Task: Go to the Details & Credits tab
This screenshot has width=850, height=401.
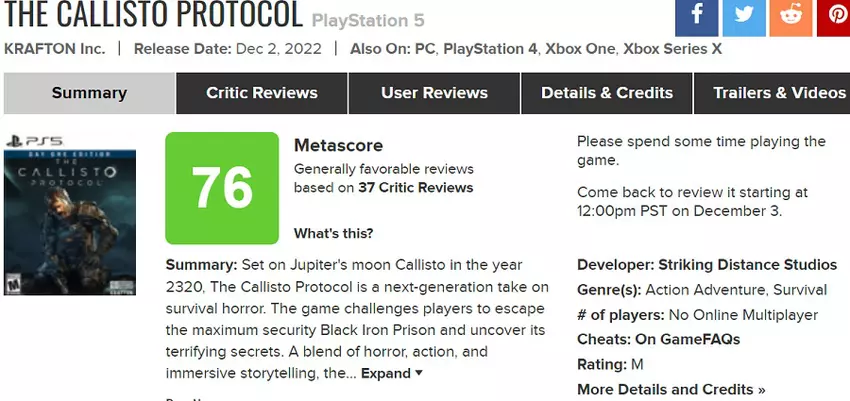Action: point(606,93)
